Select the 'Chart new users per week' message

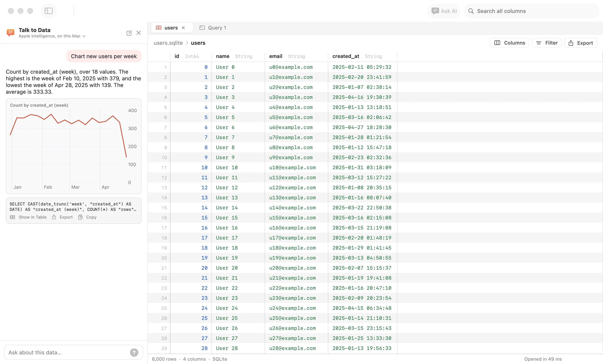(104, 56)
